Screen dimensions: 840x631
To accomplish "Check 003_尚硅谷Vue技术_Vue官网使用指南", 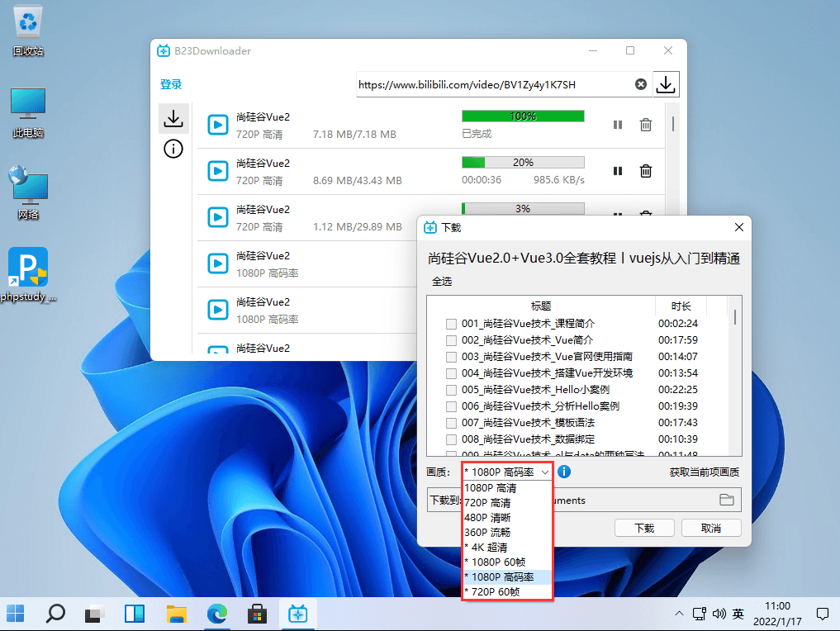I will pos(451,357).
